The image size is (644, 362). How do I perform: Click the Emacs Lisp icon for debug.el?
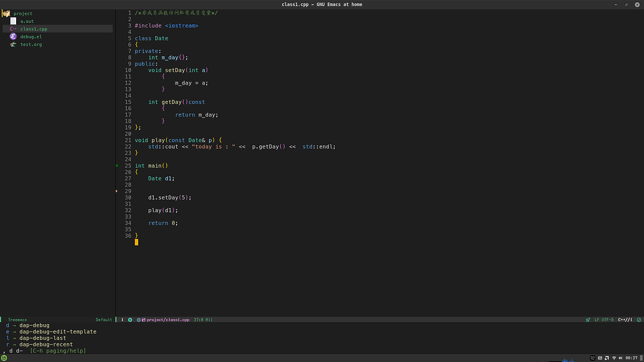pyautogui.click(x=13, y=37)
